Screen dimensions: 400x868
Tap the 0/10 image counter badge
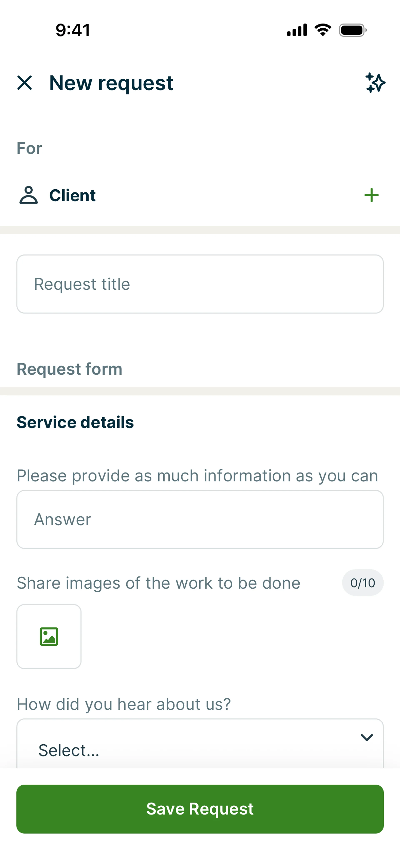click(363, 583)
